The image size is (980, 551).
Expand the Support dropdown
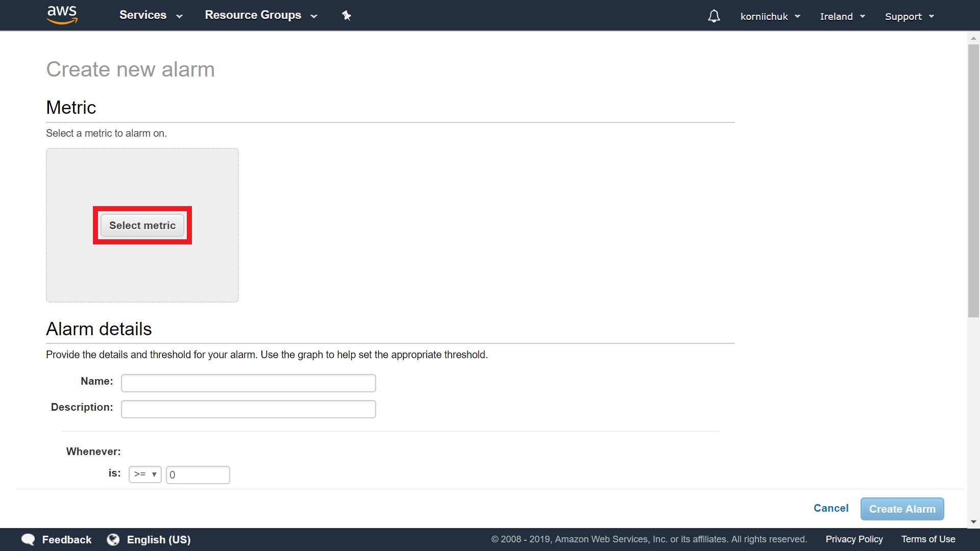tap(909, 16)
